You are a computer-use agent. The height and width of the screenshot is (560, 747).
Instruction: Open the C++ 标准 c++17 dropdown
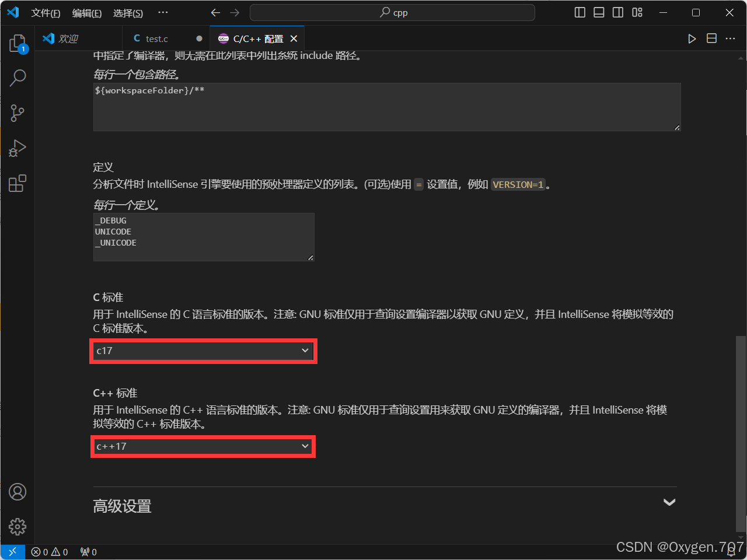203,446
